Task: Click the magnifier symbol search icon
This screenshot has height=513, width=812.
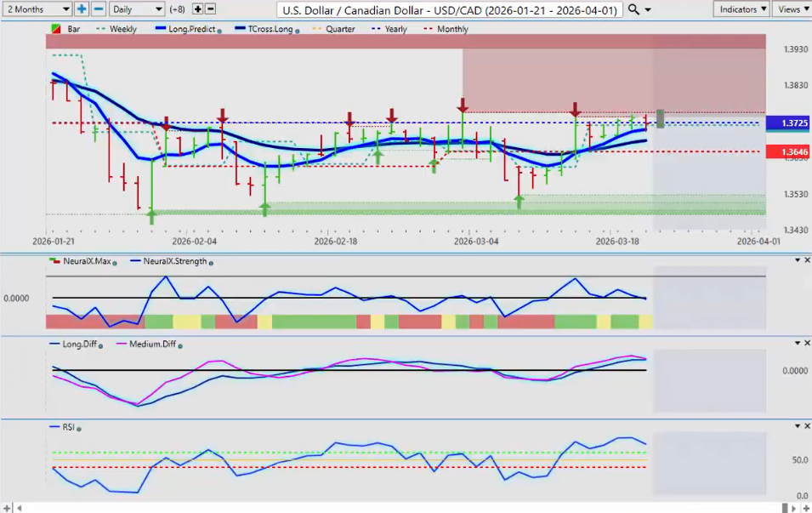Action: [x=634, y=9]
